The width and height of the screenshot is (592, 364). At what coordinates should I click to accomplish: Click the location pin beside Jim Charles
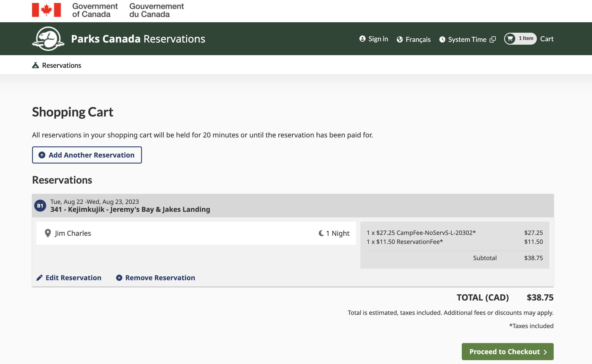[x=48, y=233]
